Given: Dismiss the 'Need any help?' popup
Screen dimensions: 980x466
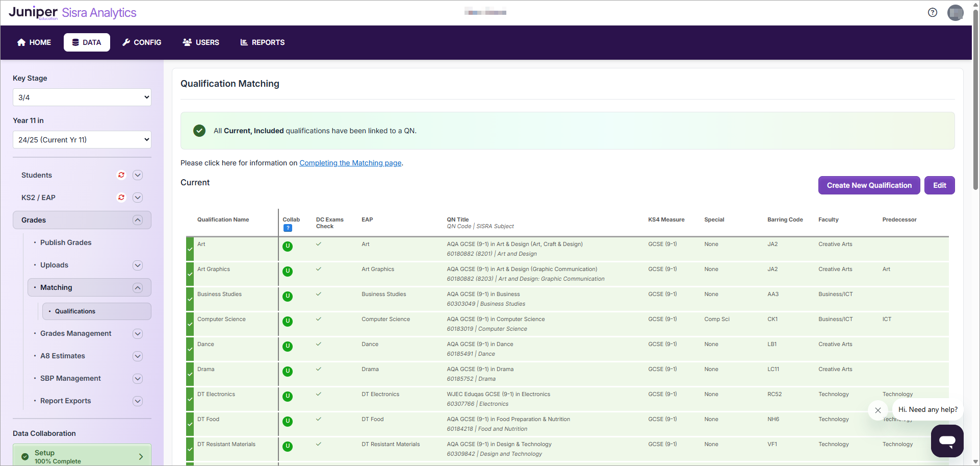Looking at the screenshot, I should tap(878, 410).
